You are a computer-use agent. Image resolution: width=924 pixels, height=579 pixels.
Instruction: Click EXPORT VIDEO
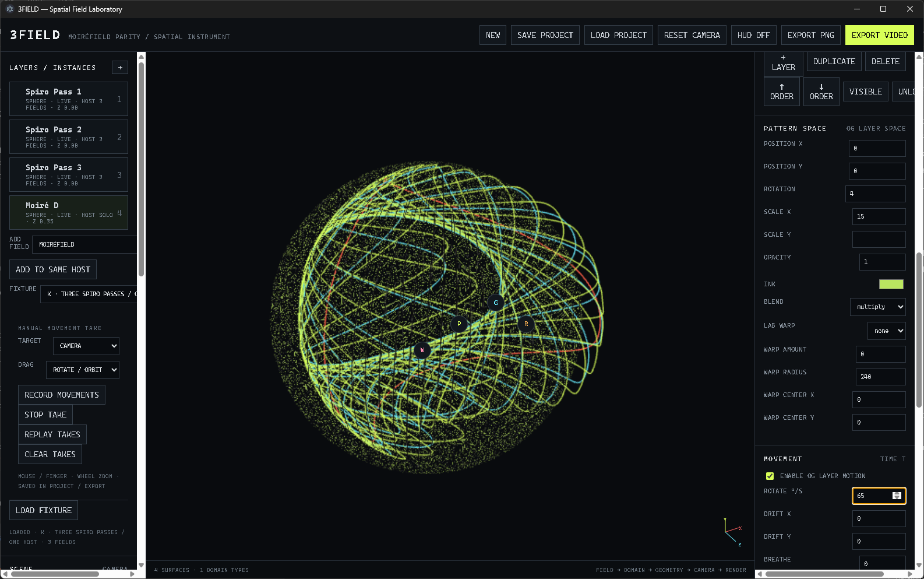pos(879,35)
